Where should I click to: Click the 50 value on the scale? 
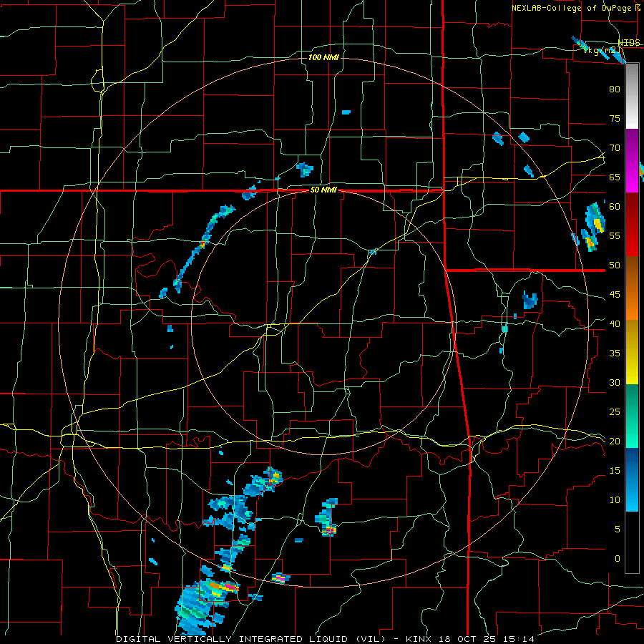(615, 265)
